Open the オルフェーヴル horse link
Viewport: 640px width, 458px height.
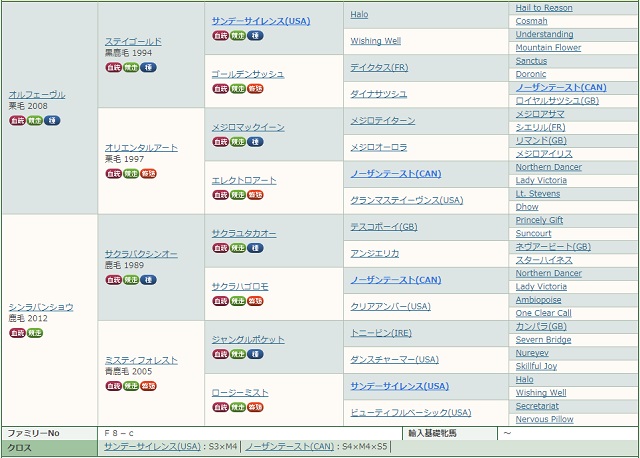click(37, 95)
